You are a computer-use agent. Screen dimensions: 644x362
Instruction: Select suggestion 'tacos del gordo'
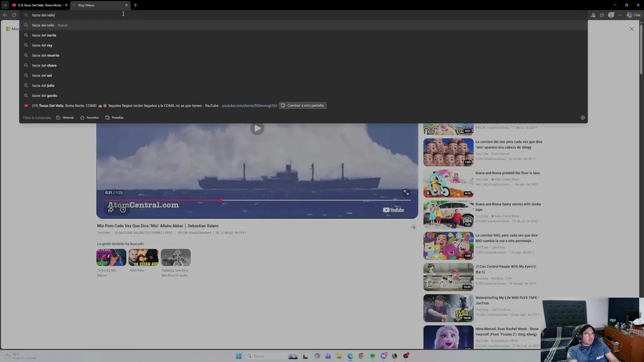(x=303, y=96)
